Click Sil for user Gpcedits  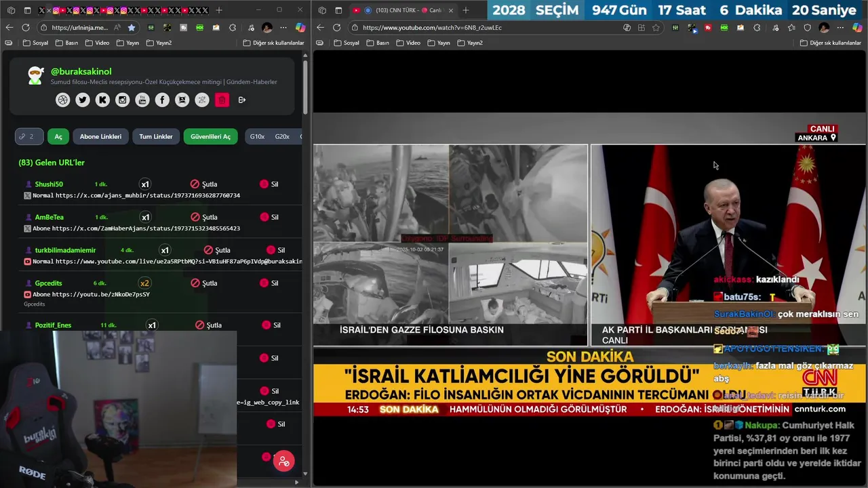tap(269, 283)
